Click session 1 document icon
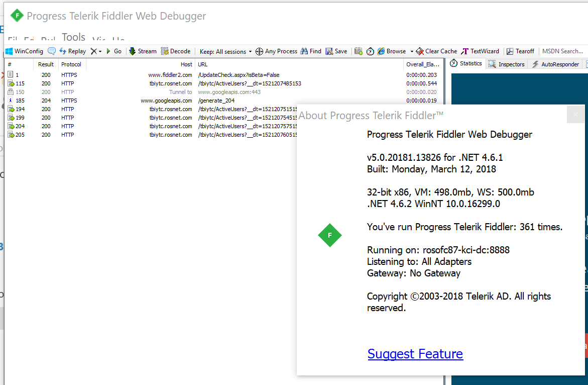 click(x=11, y=75)
